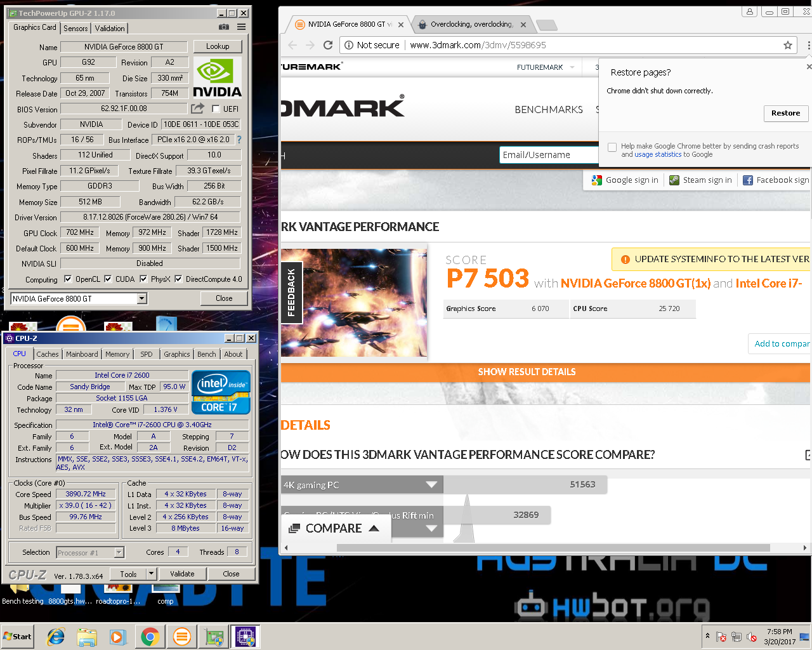Switch to GPU-Z Validation tab
This screenshot has width=812, height=650.
(110, 29)
